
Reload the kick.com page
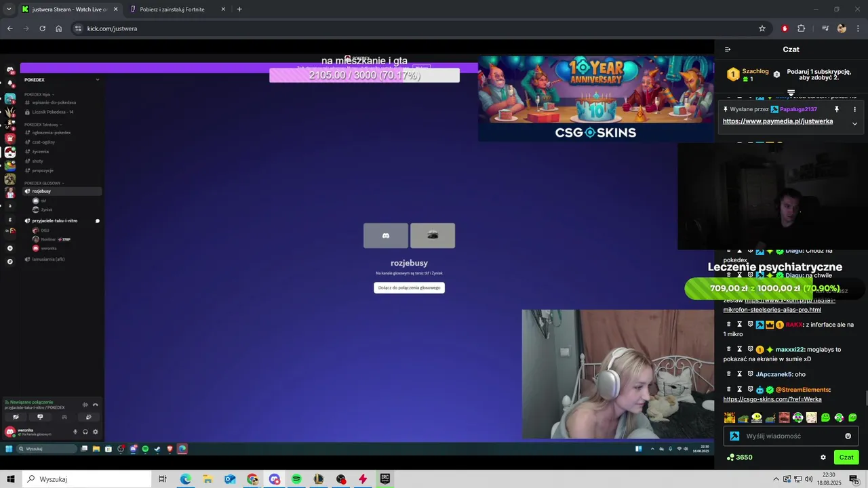pos(42,28)
